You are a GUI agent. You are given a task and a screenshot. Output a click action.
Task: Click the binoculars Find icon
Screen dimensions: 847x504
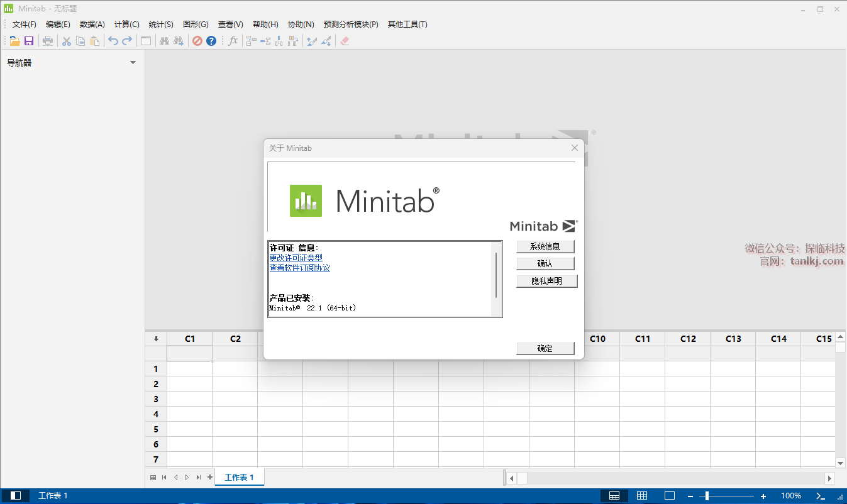point(164,41)
